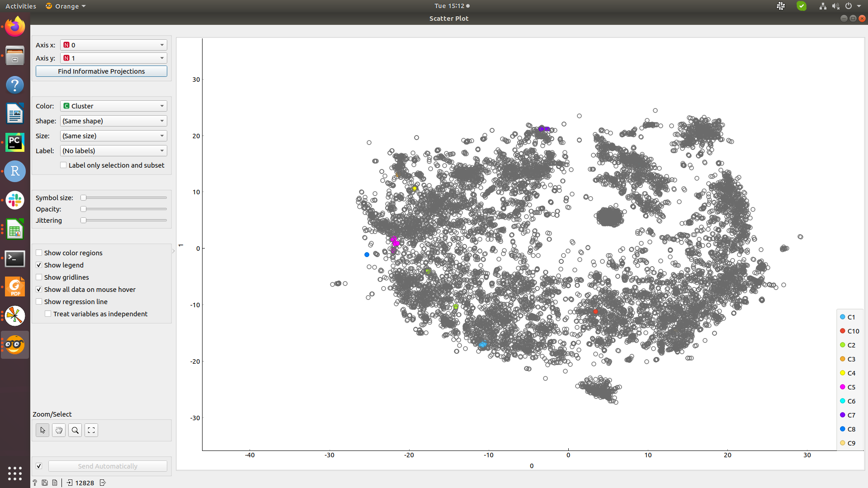This screenshot has width=868, height=488.
Task: Click Find Informative Projections
Action: [x=101, y=71]
